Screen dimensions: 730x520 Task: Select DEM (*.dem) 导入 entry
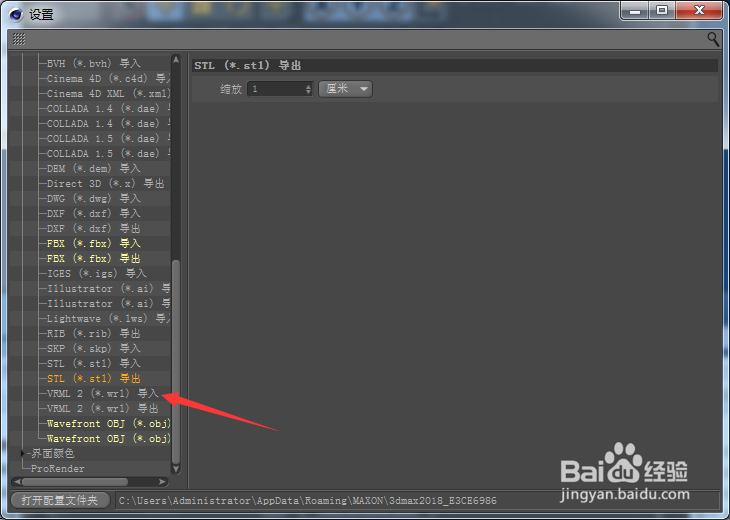pyautogui.click(x=93, y=168)
